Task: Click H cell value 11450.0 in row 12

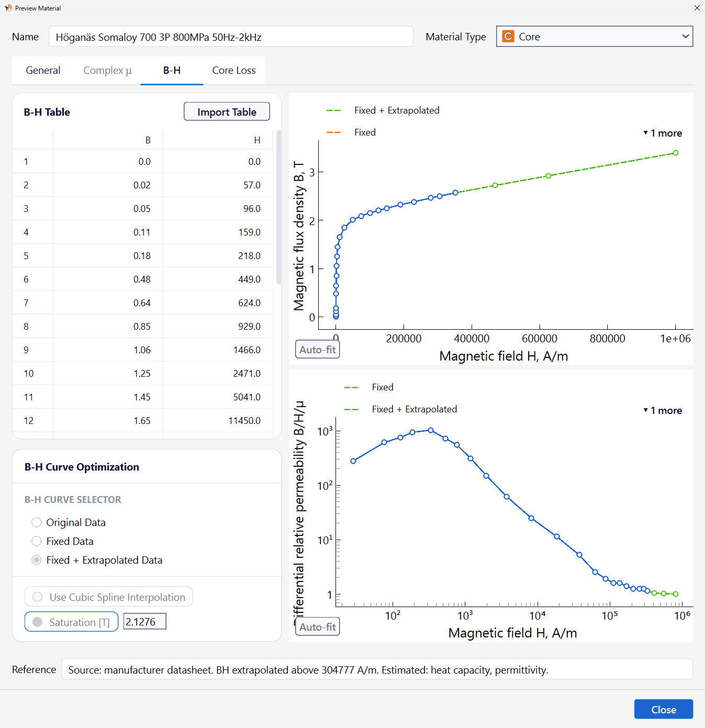Action: (x=218, y=420)
